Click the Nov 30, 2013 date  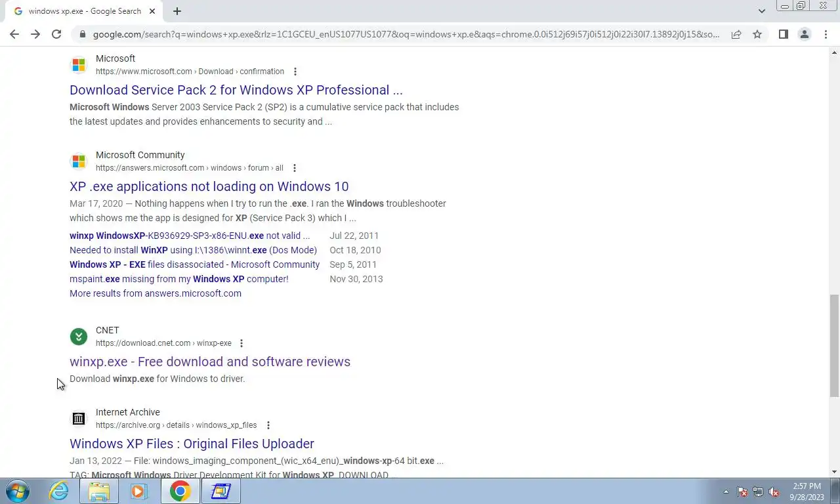click(356, 279)
